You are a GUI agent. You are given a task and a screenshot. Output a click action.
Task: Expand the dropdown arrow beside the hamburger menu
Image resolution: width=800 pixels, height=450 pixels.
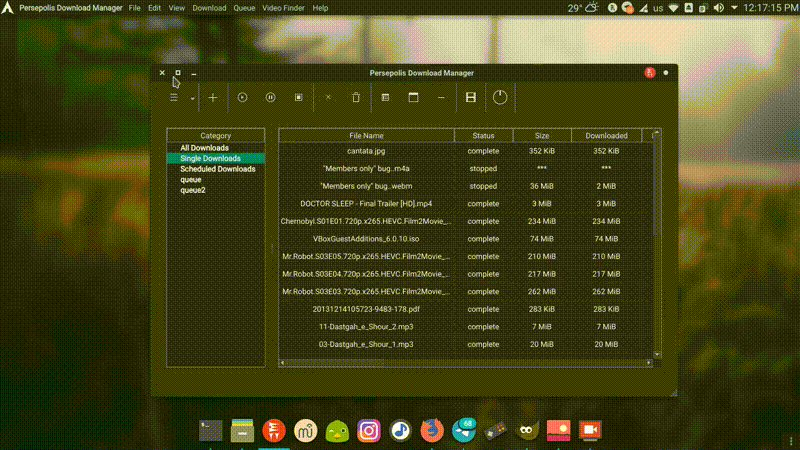[192, 98]
